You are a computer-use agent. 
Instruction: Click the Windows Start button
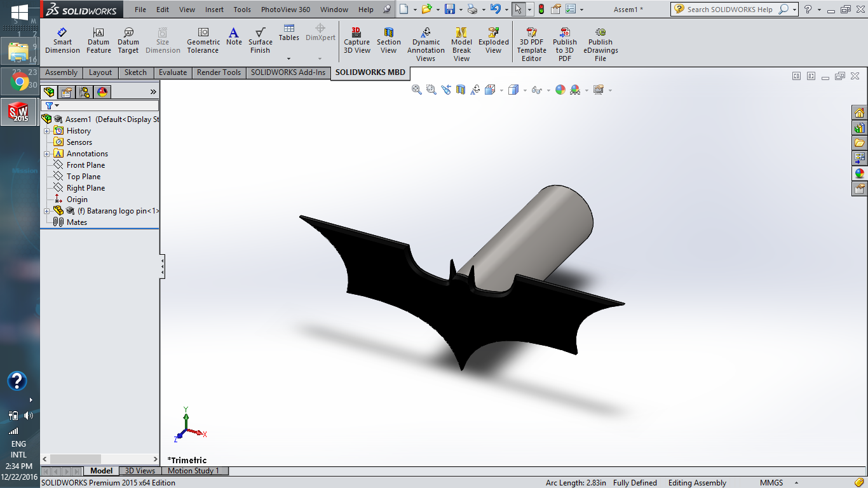tap(20, 11)
